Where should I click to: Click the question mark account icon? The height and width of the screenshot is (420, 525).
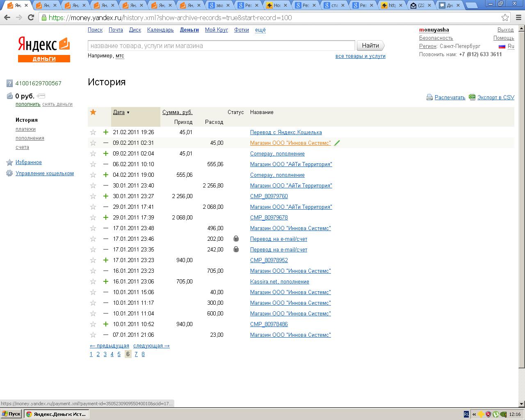[10, 83]
